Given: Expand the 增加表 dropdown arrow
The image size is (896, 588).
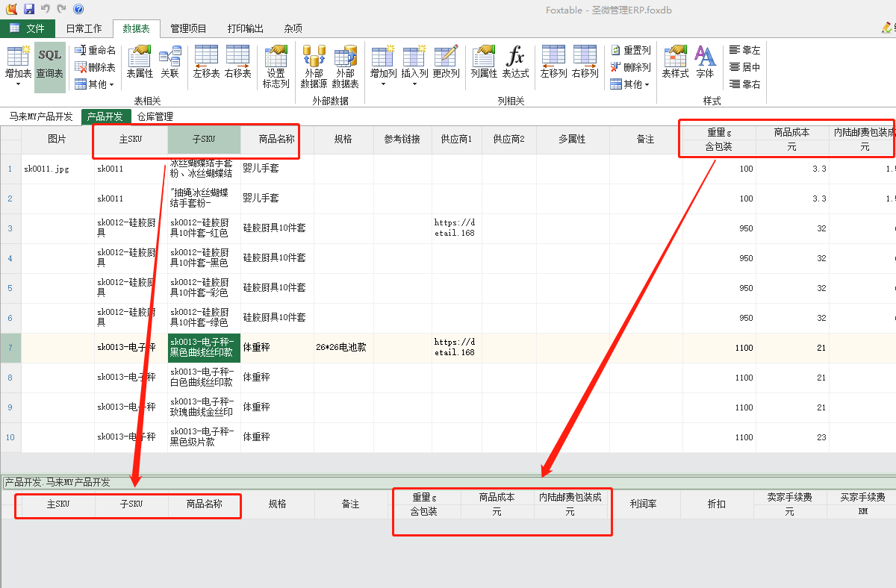Looking at the screenshot, I should (18, 84).
